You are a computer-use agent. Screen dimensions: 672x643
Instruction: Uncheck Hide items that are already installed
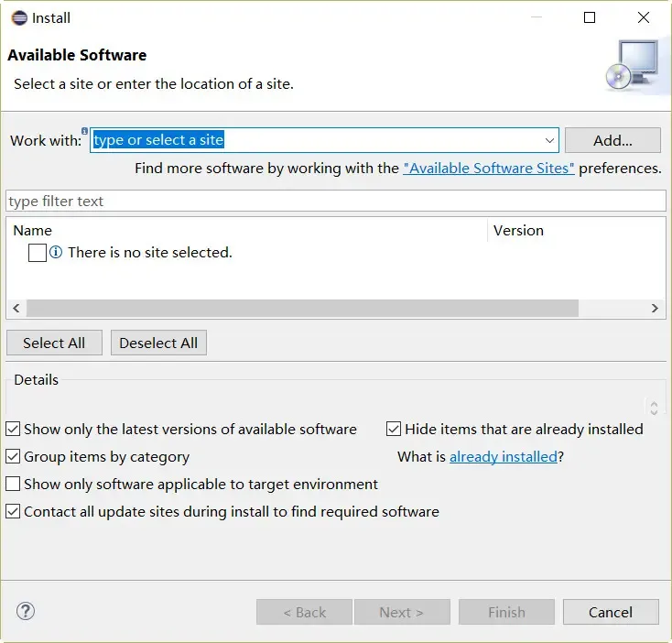coord(394,429)
